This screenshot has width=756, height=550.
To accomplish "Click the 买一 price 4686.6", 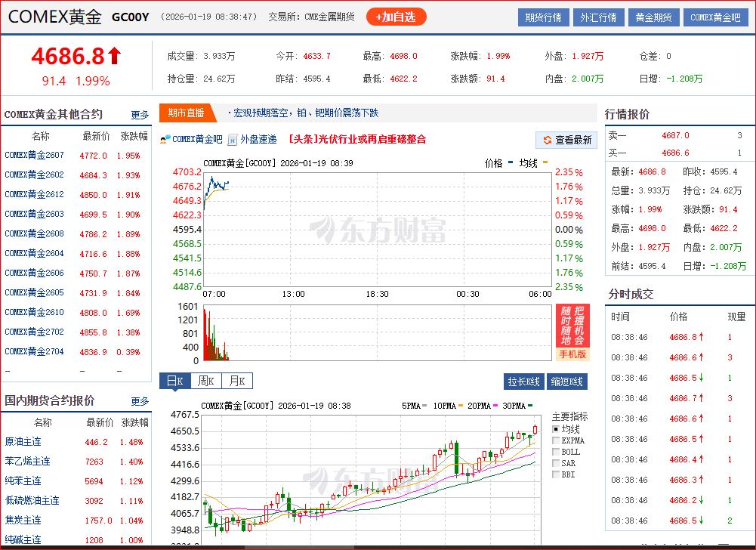I will [x=675, y=153].
